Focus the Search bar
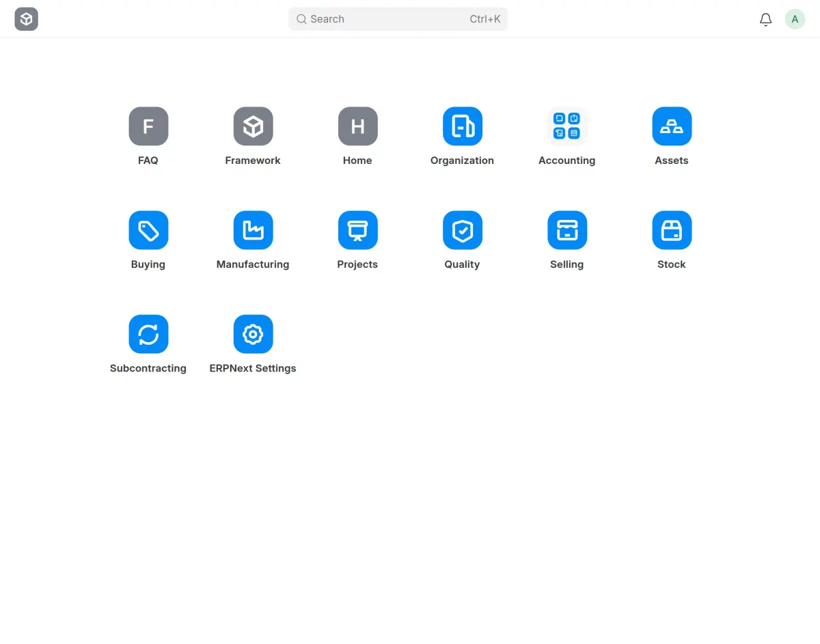The width and height of the screenshot is (820, 644). (x=398, y=19)
